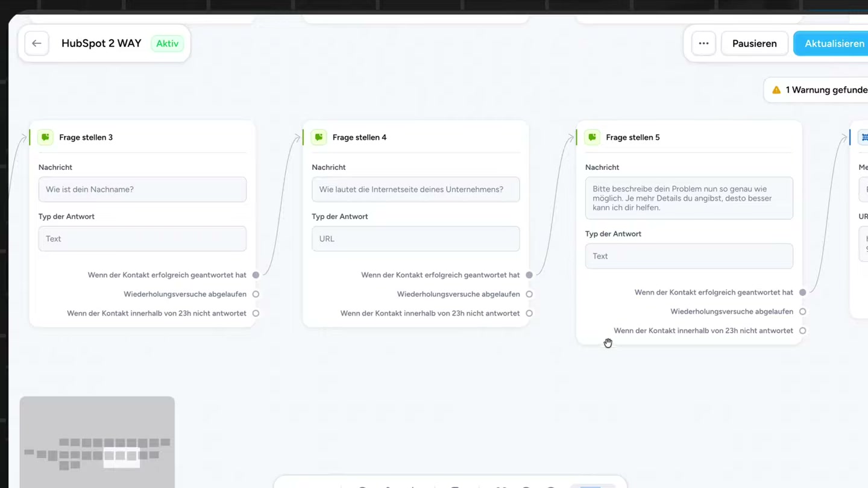This screenshot has height=488, width=868.
Task: Open the Text answer type dropdown on Frage stellen 5
Action: coord(689,256)
